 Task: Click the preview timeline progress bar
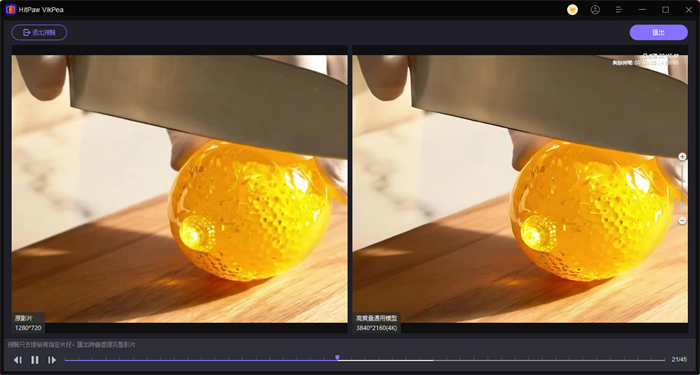coord(365,360)
